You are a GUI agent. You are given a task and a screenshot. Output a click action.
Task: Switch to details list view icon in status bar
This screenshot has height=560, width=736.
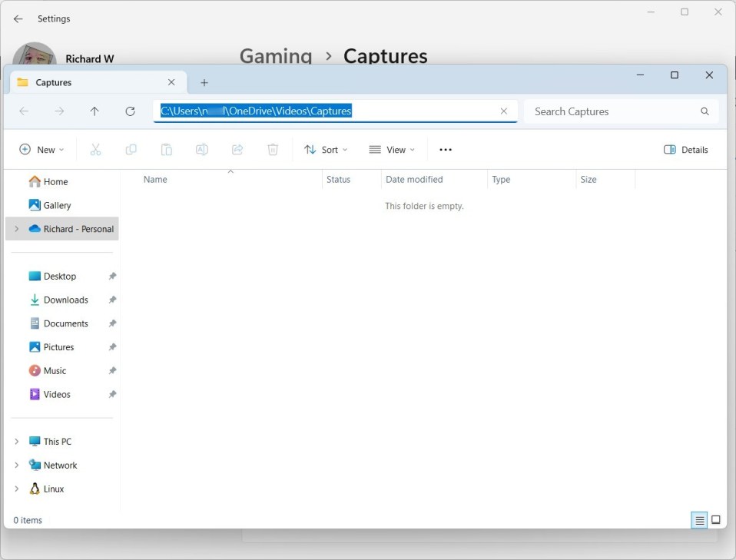699,520
